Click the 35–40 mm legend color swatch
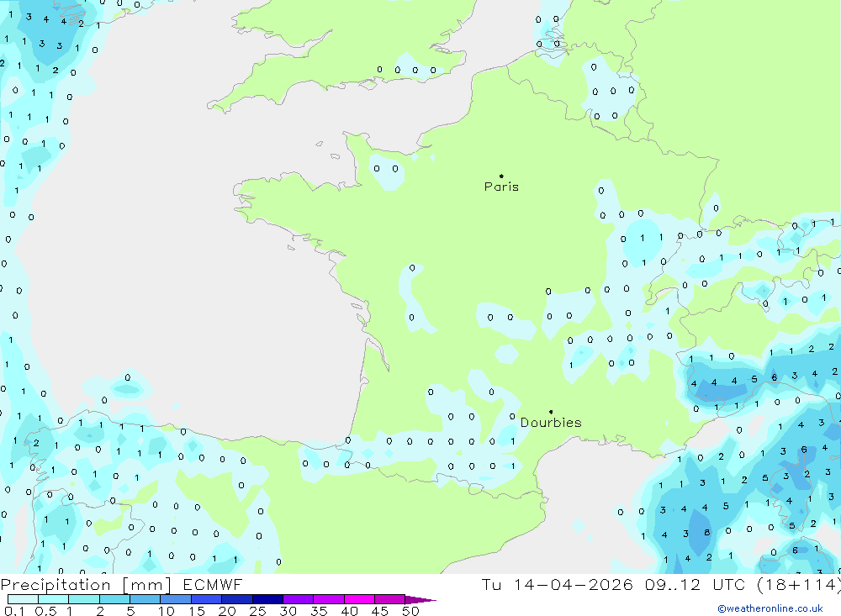841x616 pixels. pos(329,599)
